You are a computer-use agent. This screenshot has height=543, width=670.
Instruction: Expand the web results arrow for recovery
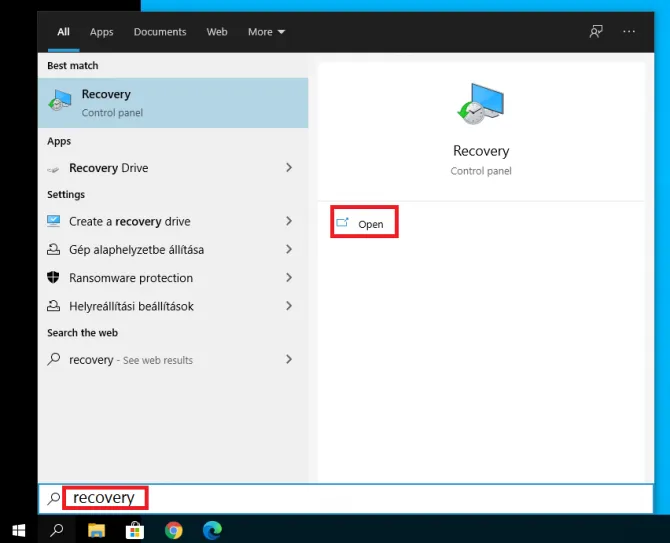(x=289, y=359)
